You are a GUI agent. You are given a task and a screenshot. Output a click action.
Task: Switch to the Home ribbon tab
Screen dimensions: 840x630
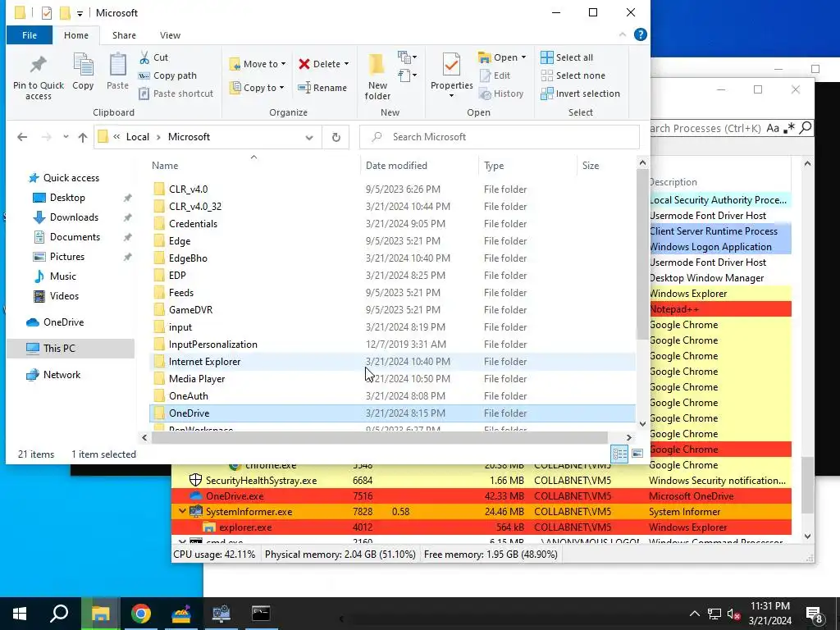click(76, 35)
